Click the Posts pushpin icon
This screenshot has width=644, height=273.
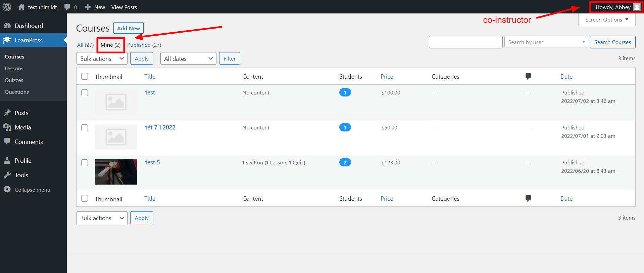pyautogui.click(x=7, y=113)
